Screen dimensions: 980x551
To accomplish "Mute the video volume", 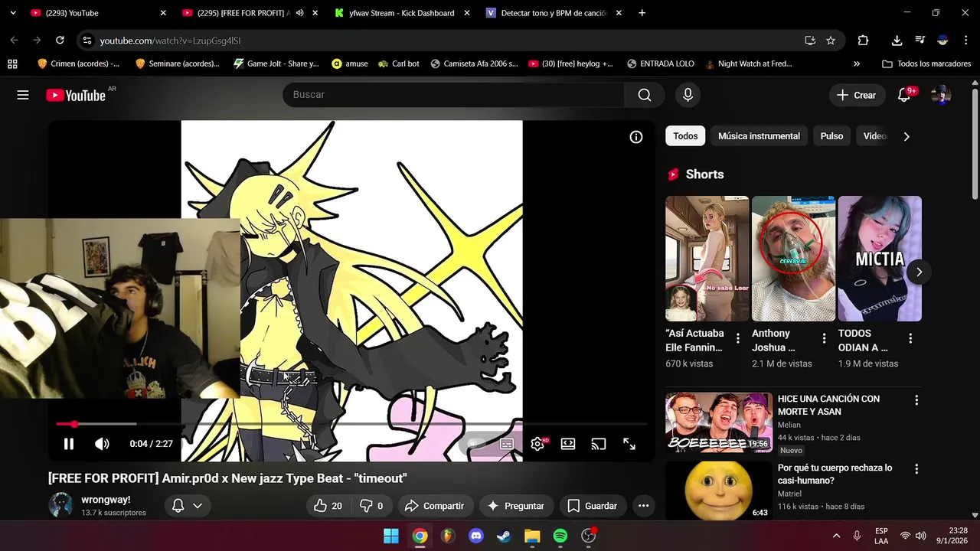I will (x=102, y=444).
